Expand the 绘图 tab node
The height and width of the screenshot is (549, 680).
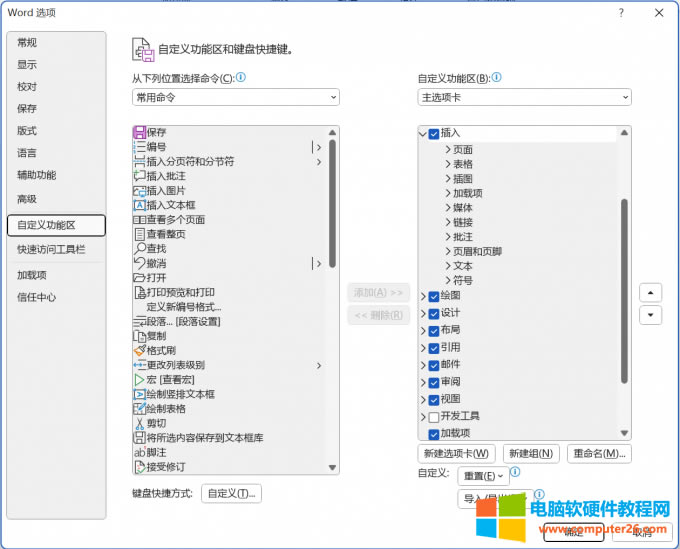423,296
